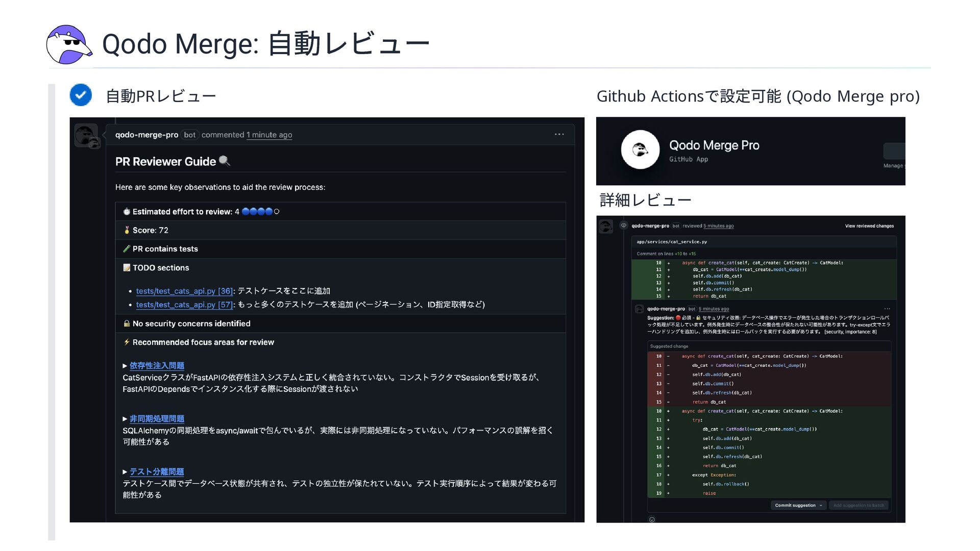Click the 'TODO sections' heading
Screen dimensions: 980x551
click(161, 268)
